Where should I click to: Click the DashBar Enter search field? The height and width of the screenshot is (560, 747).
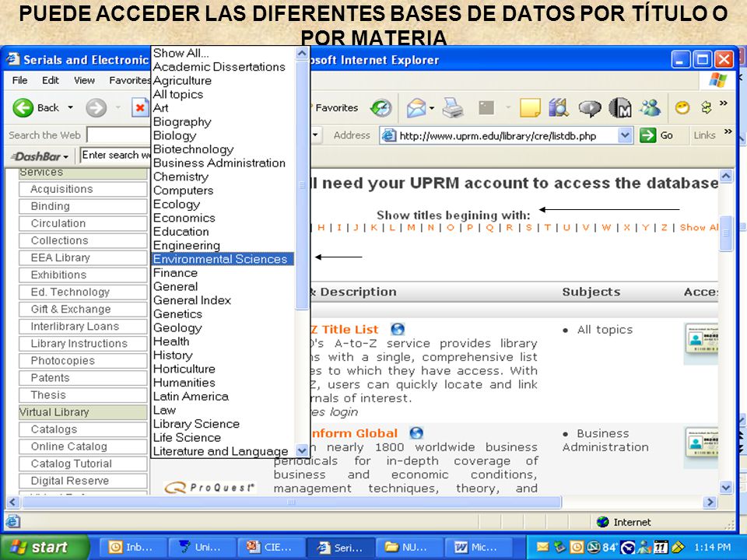116,156
